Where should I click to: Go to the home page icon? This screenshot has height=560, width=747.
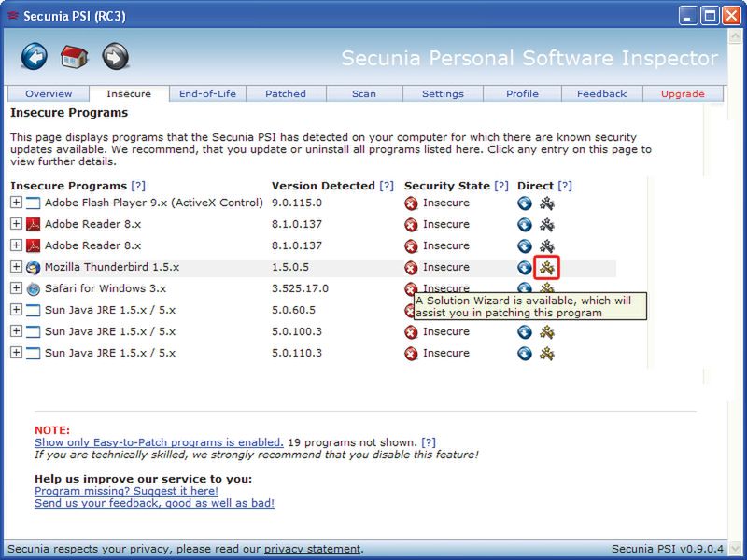(75, 57)
